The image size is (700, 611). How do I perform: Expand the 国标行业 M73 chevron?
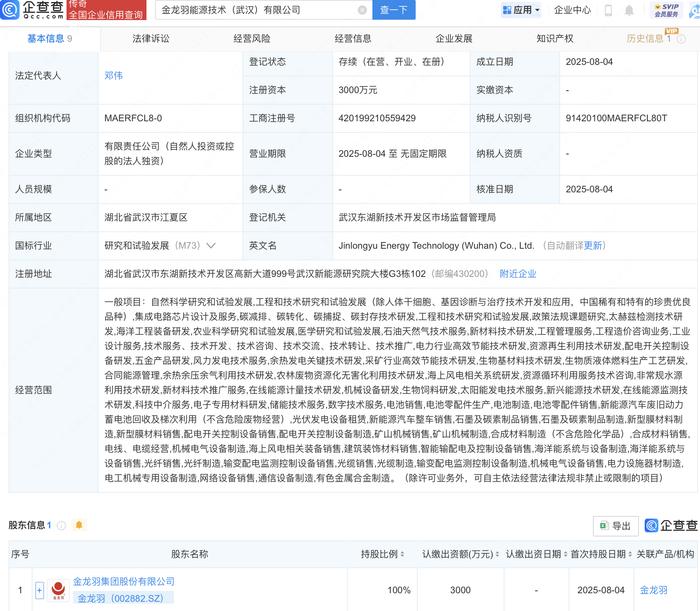tap(211, 245)
